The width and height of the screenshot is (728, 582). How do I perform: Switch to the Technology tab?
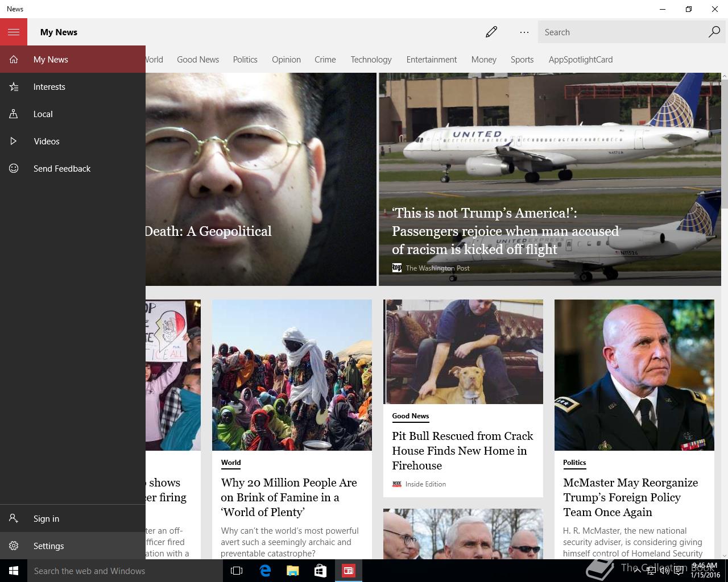(x=371, y=59)
